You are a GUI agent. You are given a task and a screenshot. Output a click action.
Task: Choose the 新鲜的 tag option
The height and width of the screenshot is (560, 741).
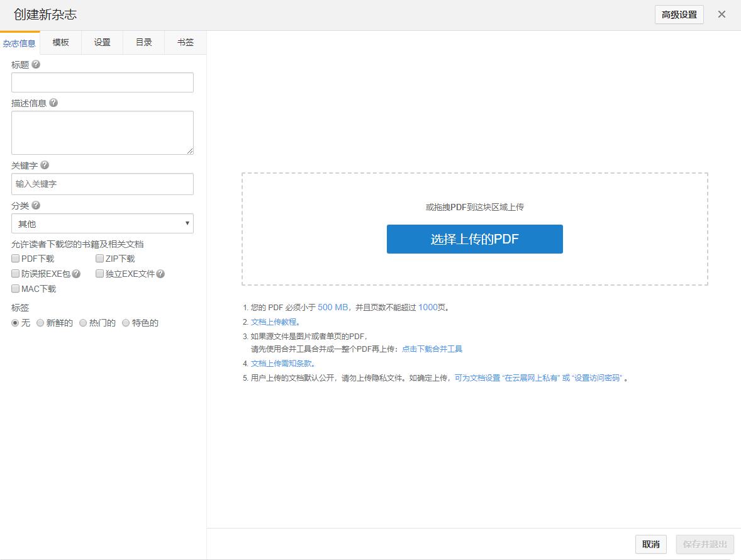click(x=40, y=323)
